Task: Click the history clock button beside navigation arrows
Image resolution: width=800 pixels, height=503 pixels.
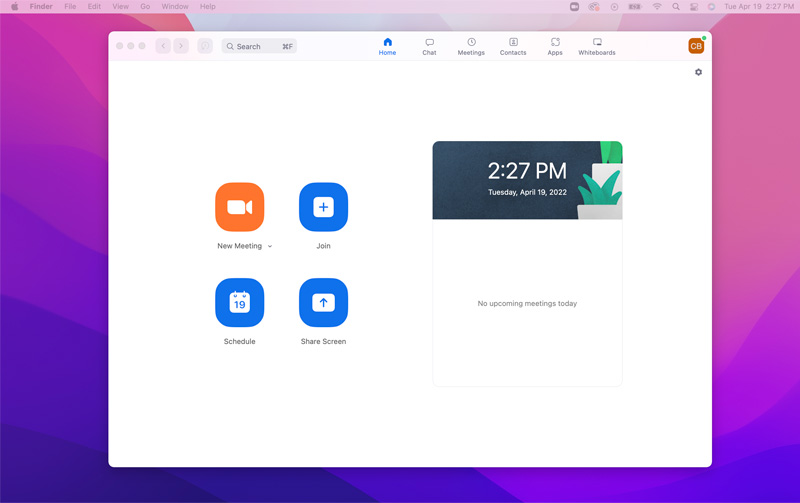Action: pos(205,46)
